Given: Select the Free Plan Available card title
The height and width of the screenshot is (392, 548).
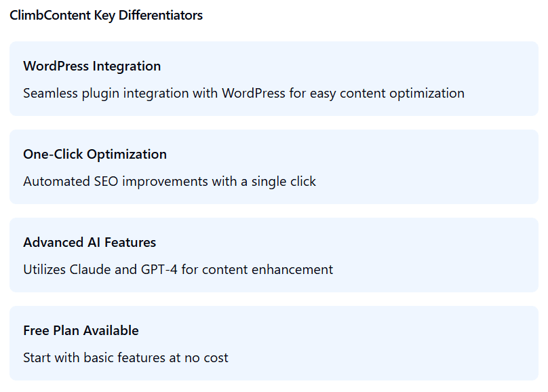Looking at the screenshot, I should tap(81, 331).
